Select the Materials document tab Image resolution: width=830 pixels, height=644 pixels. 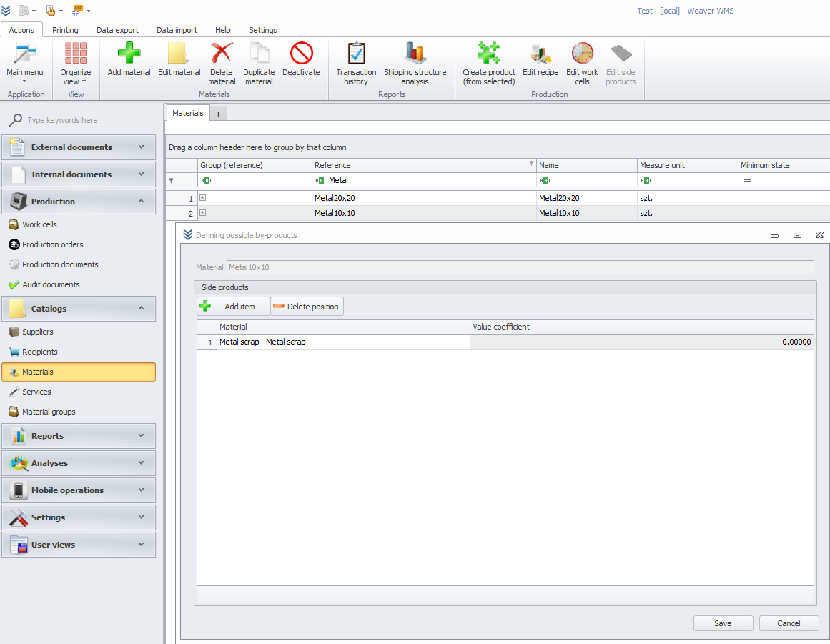(x=188, y=113)
